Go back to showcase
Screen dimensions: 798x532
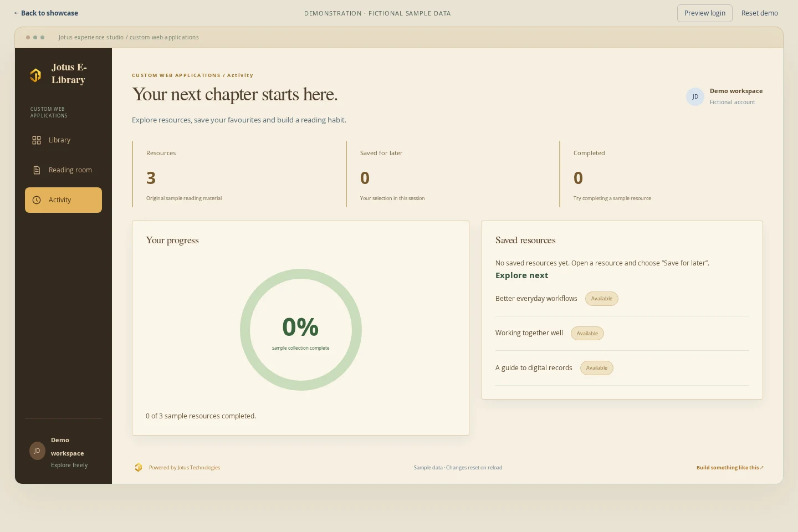pyautogui.click(x=46, y=13)
